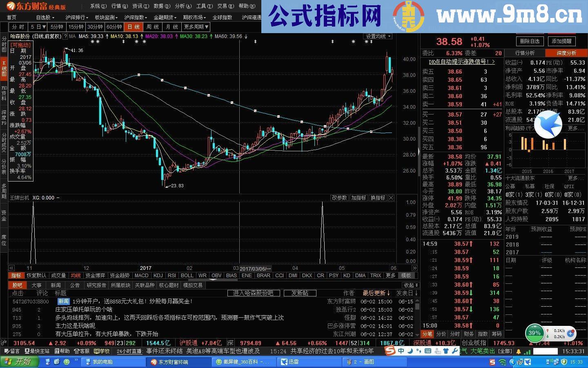Open the 5日 period dropdown
The height and width of the screenshot is (368, 588).
pyautogui.click(x=38, y=27)
